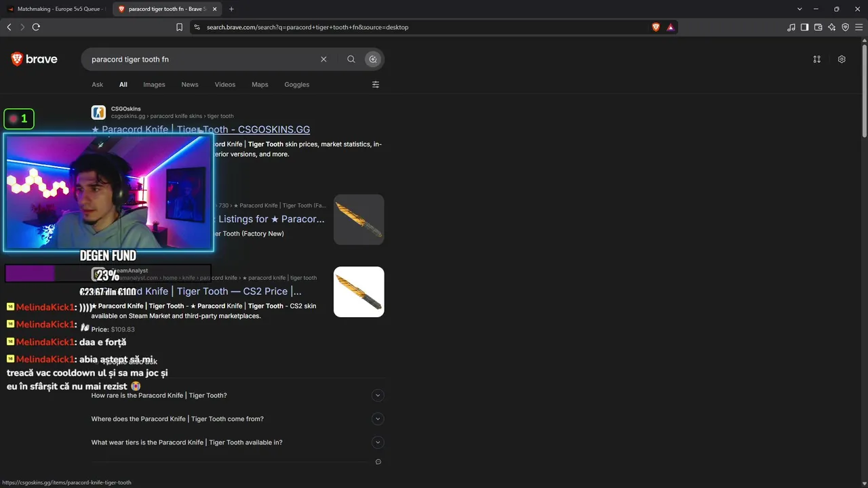Screen dimensions: 868x488
Task: Switch to the Ask search tab
Action: tap(98, 85)
